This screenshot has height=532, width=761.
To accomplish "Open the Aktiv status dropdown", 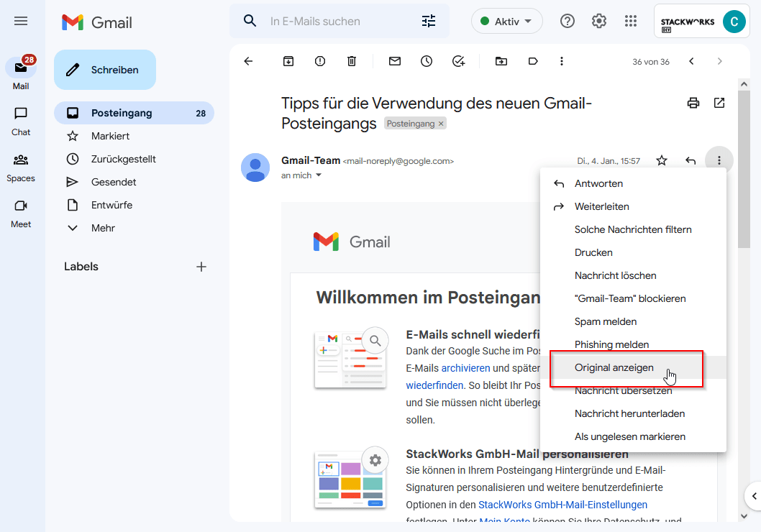I will (506, 22).
